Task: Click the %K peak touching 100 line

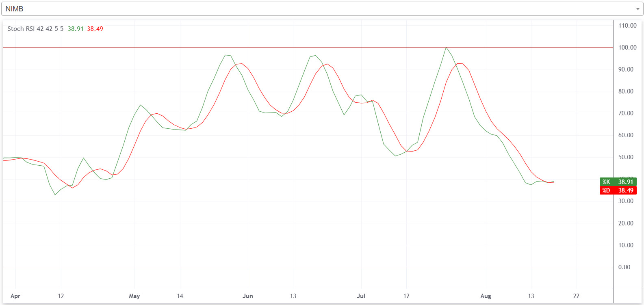Action: 446,48
